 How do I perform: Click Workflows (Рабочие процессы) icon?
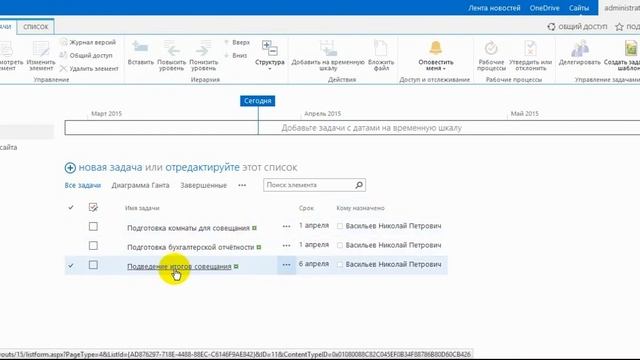click(491, 48)
